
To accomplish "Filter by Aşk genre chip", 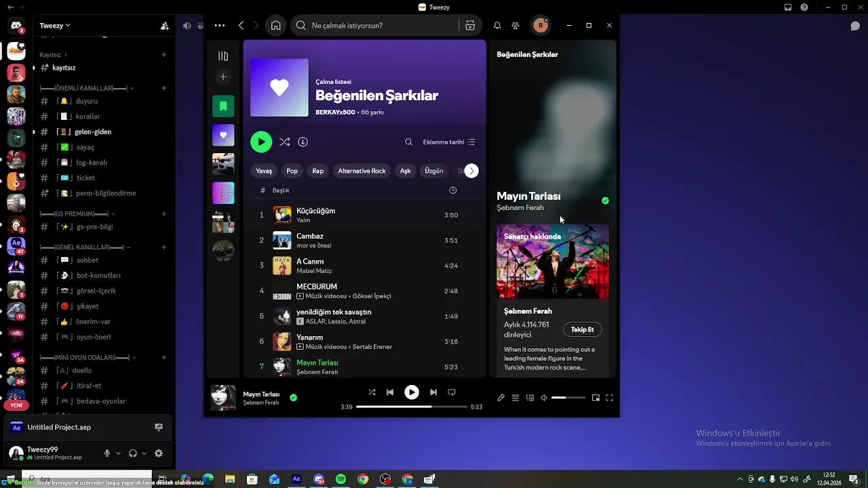I will (406, 171).
